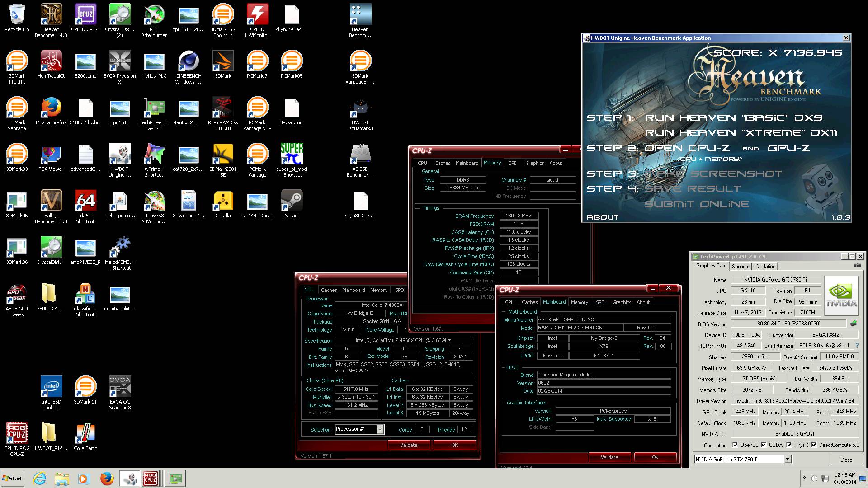This screenshot has width=868, height=488.
Task: Launch Heaven Benchmark 4.0 shortcut
Action: (51, 20)
